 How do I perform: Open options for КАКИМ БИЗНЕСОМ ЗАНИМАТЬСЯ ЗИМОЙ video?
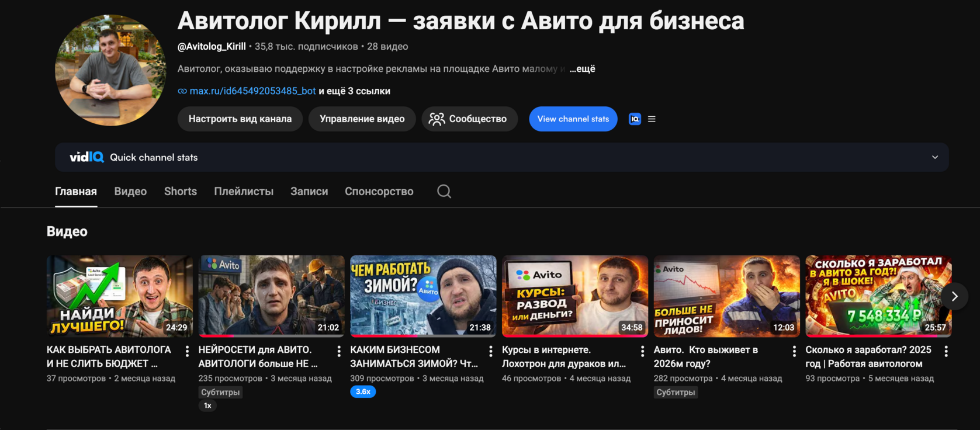click(491, 351)
